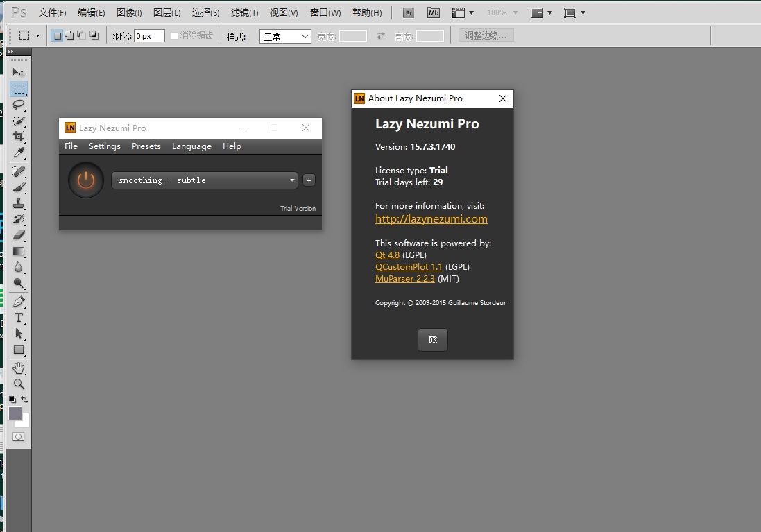Open the 帮助(H) menu
The height and width of the screenshot is (532, 761).
pos(367,12)
